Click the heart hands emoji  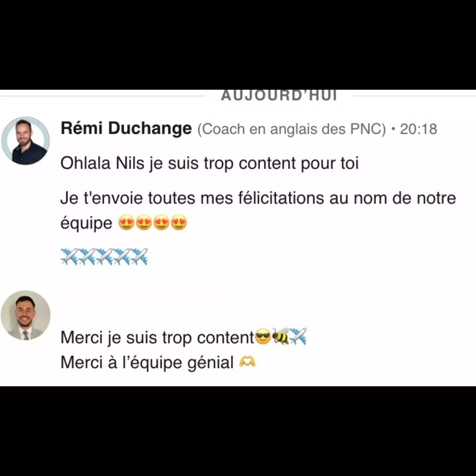(x=247, y=362)
